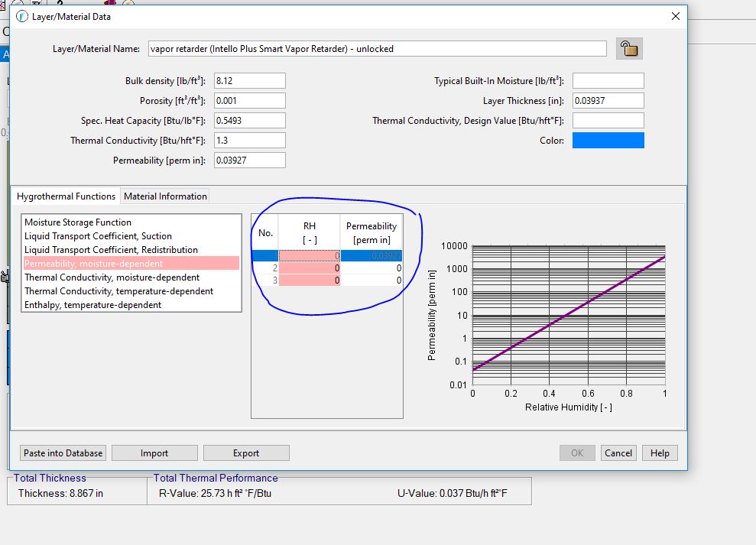
Task: Click the dialog title bar app icon
Action: click(x=21, y=16)
